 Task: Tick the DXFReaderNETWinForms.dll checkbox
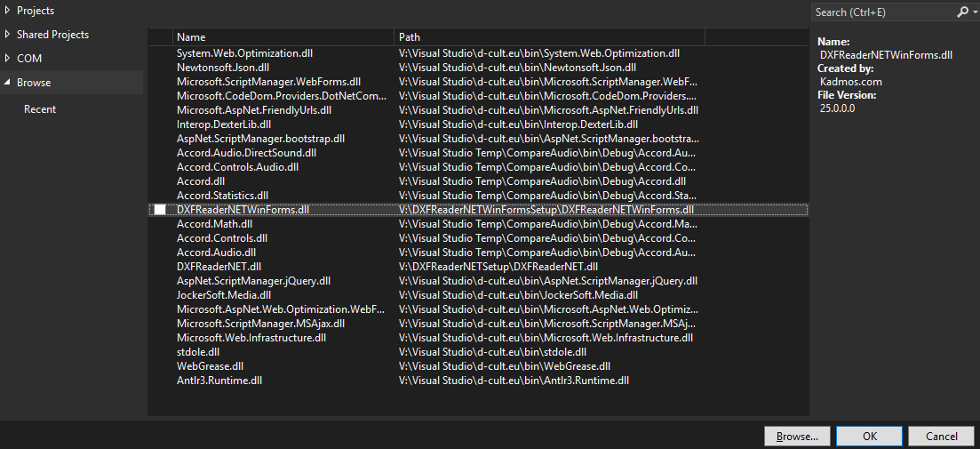coord(160,210)
